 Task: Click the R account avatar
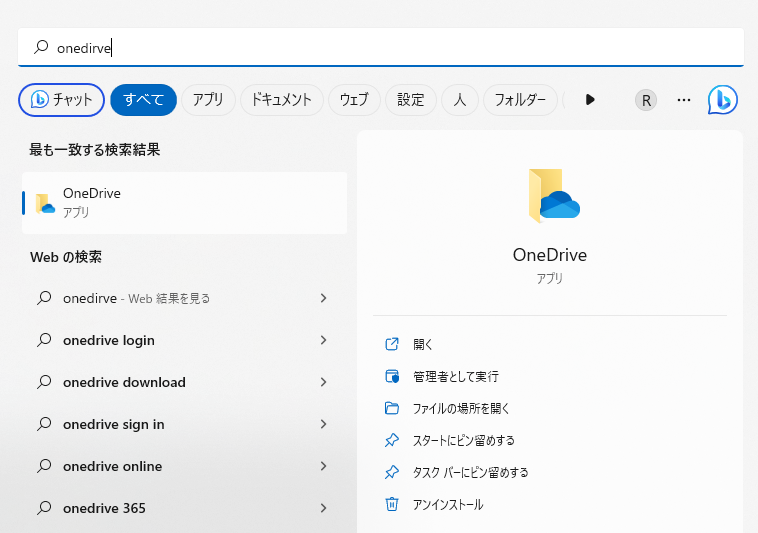pyautogui.click(x=645, y=100)
